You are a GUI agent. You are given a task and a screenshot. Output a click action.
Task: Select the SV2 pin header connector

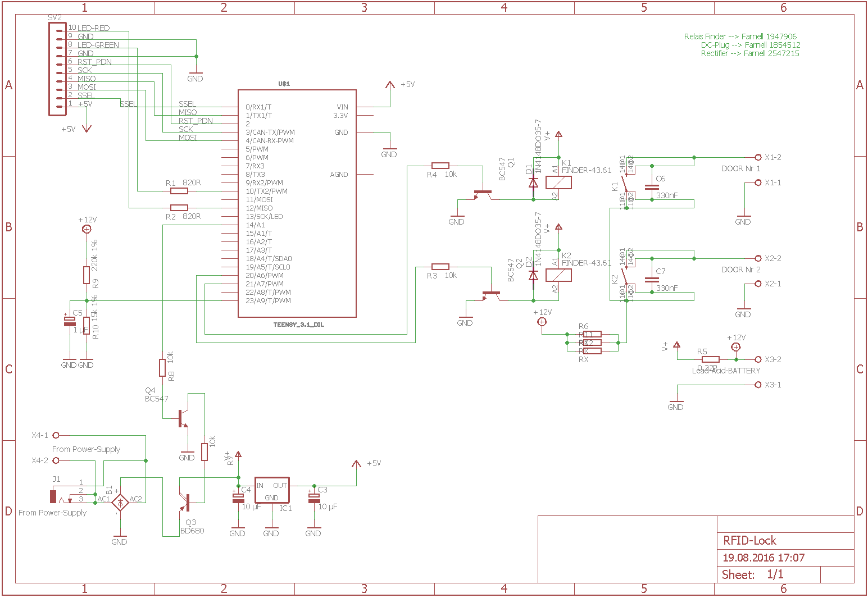(57, 69)
